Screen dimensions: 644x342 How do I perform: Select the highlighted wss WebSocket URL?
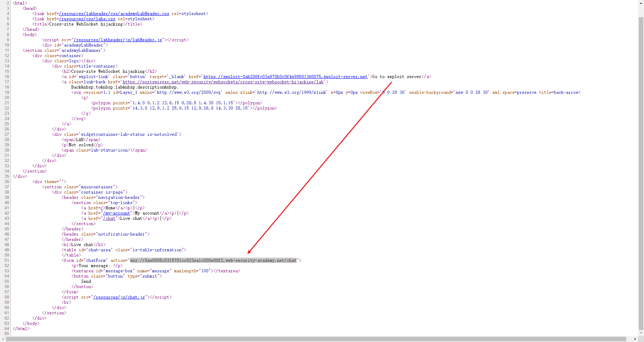pyautogui.click(x=213, y=260)
